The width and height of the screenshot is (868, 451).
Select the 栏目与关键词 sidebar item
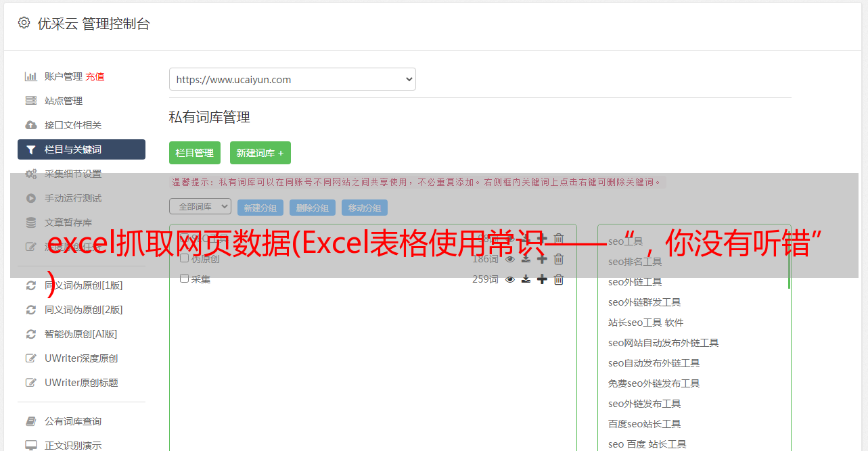[81, 149]
